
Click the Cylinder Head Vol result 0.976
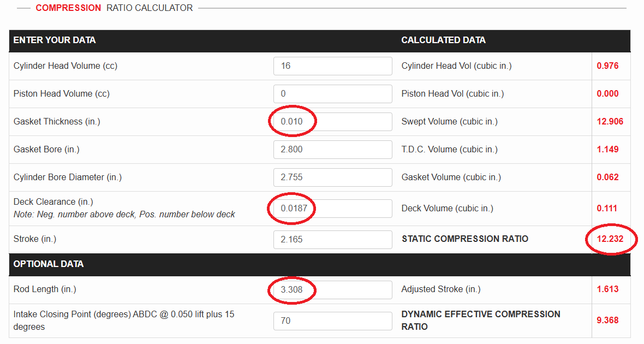tap(607, 66)
